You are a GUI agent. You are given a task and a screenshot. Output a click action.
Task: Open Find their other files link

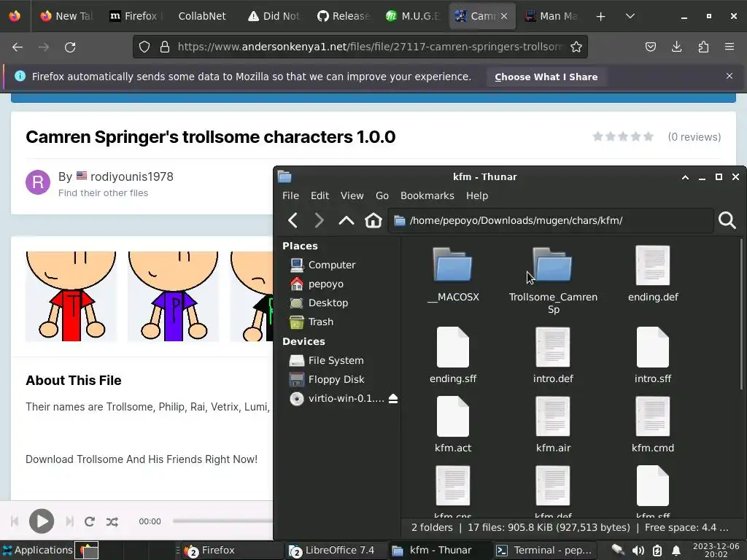click(103, 192)
